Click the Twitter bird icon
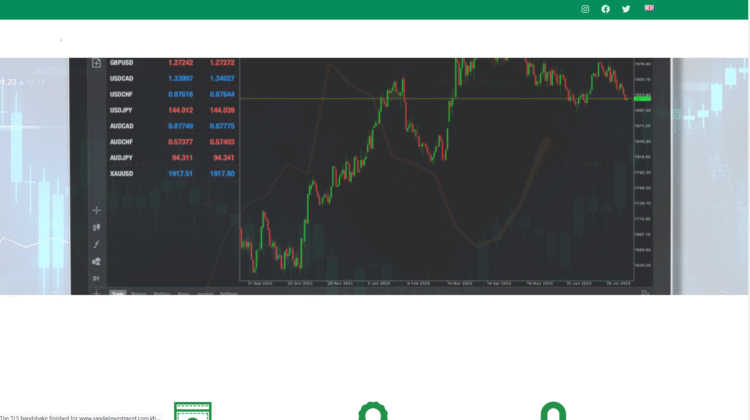Viewport: 750px width, 420px height. (626, 9)
